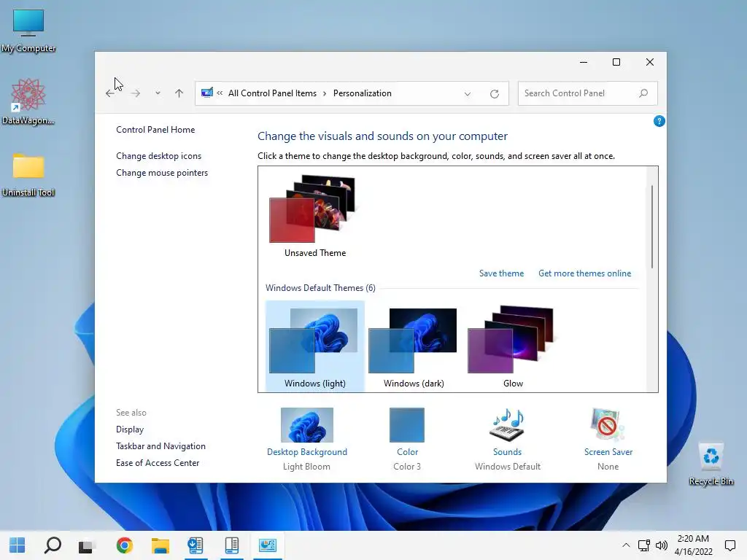
Task: Open the network tray icon
Action: click(x=643, y=545)
